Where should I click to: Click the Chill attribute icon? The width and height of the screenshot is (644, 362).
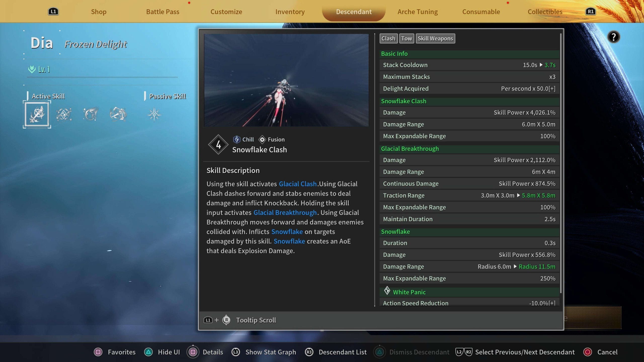[x=237, y=139]
